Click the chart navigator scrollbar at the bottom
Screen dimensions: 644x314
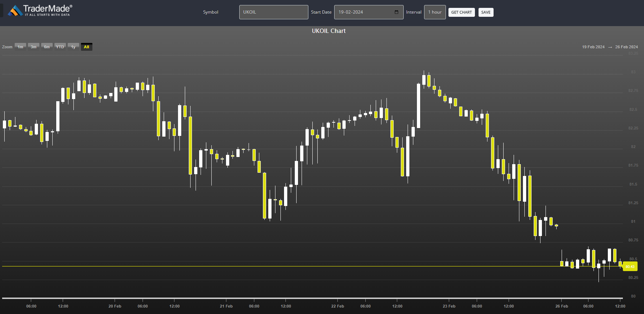(x=312, y=298)
